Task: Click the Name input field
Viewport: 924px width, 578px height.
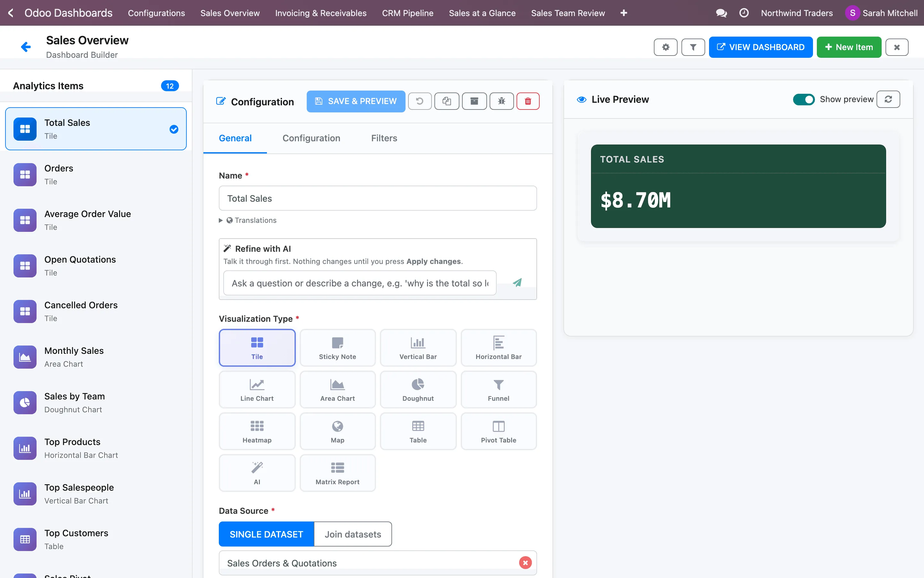Action: tap(378, 198)
